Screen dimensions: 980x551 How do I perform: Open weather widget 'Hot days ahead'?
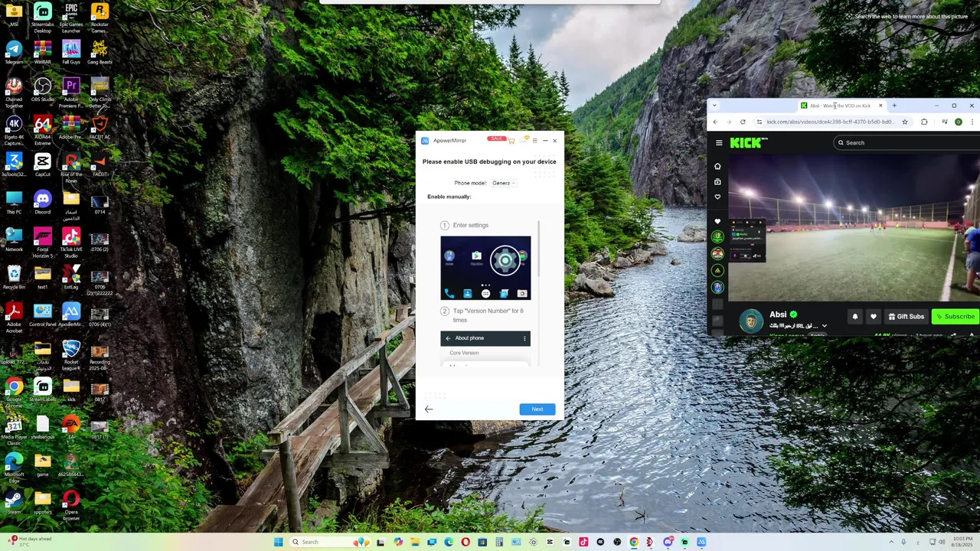(x=29, y=541)
